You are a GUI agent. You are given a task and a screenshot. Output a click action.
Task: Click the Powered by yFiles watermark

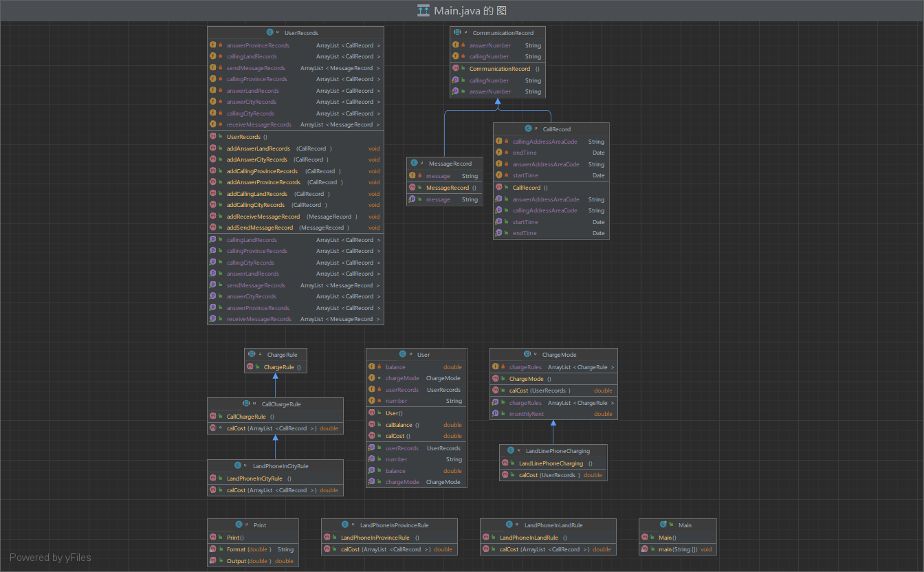click(x=50, y=558)
